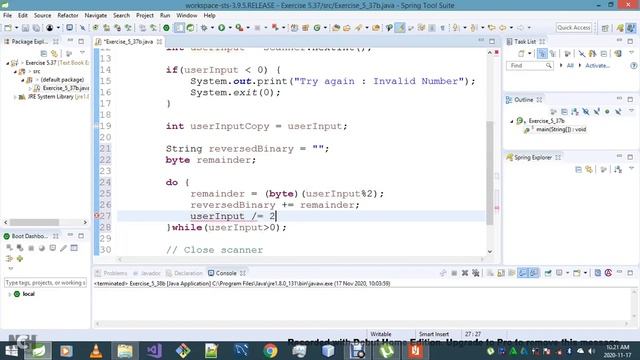Collapse the (default package) node
This screenshot has height=360, width=640.
23,80
